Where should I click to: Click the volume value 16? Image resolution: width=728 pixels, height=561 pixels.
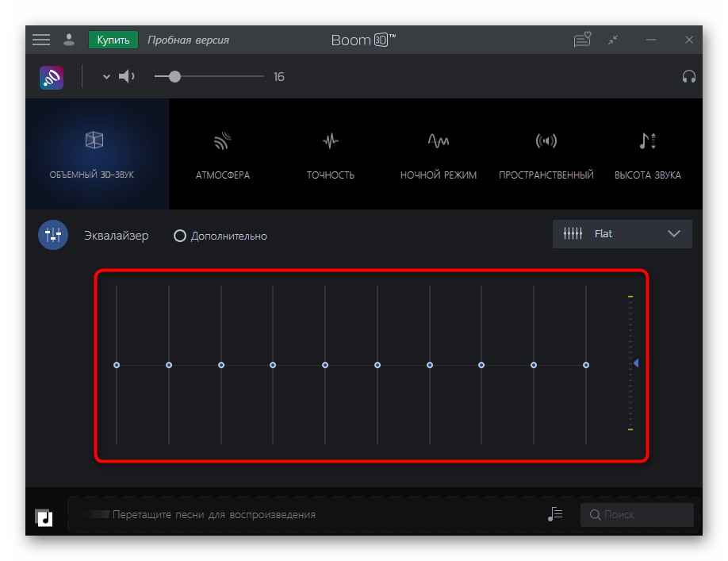coord(278,77)
